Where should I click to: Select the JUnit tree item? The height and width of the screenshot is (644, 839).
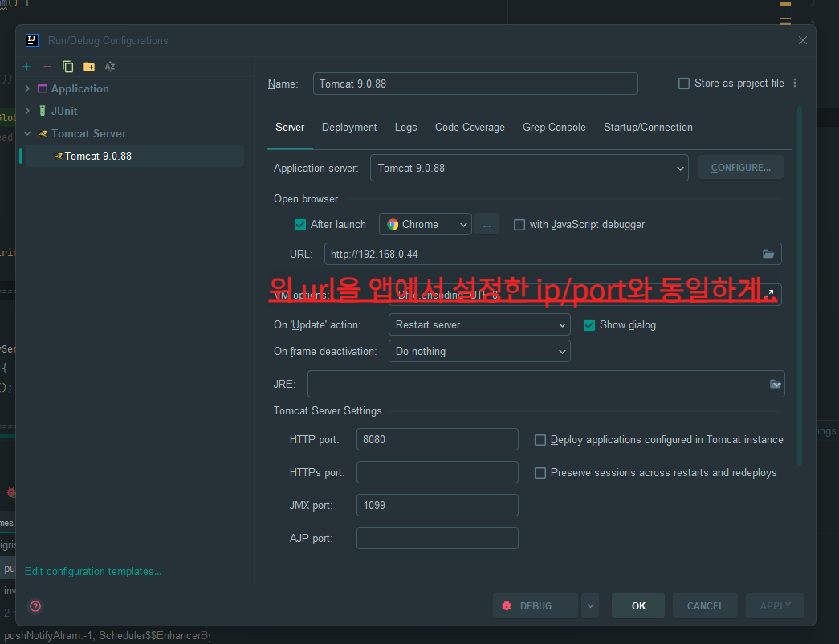click(x=64, y=111)
